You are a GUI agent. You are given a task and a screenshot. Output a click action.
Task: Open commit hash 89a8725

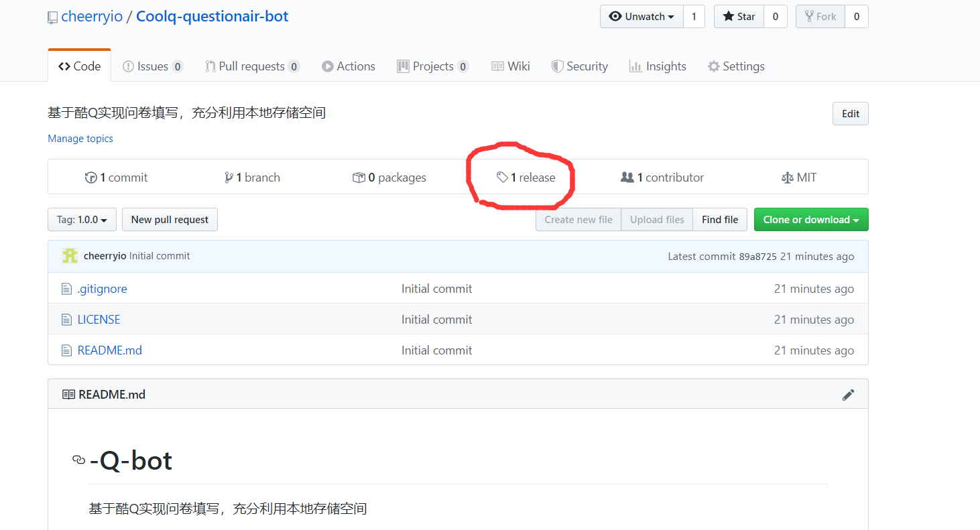(x=757, y=257)
